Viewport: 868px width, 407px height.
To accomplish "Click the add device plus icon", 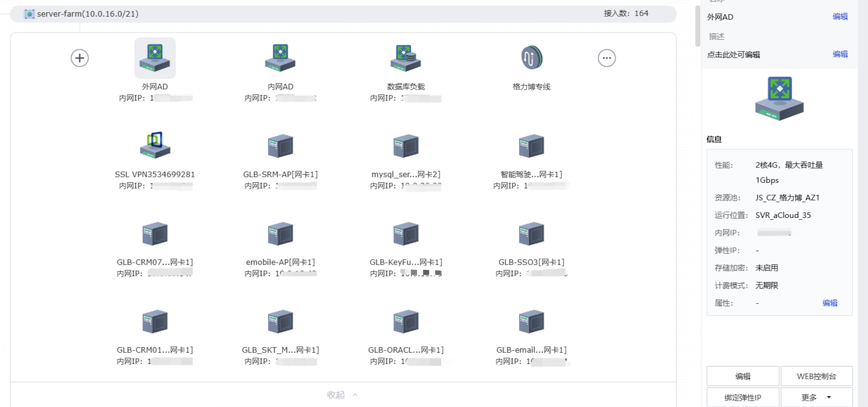I will pyautogui.click(x=79, y=58).
